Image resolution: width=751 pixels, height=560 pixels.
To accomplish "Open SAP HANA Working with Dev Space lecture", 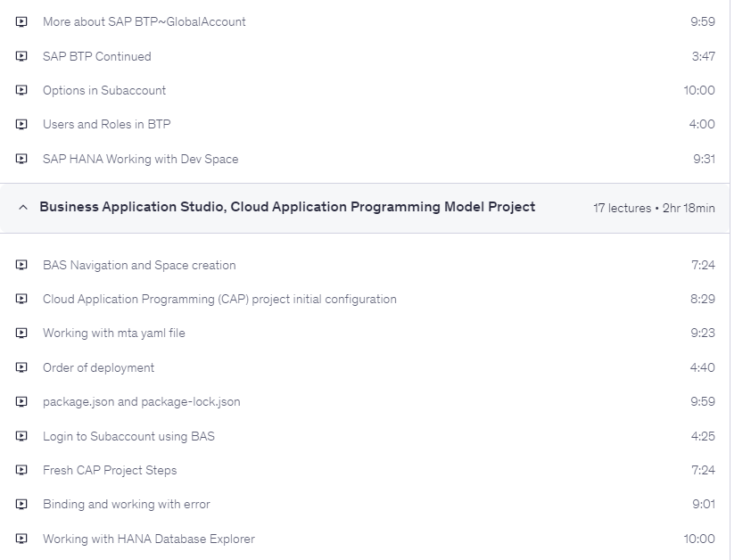I will click(140, 160).
